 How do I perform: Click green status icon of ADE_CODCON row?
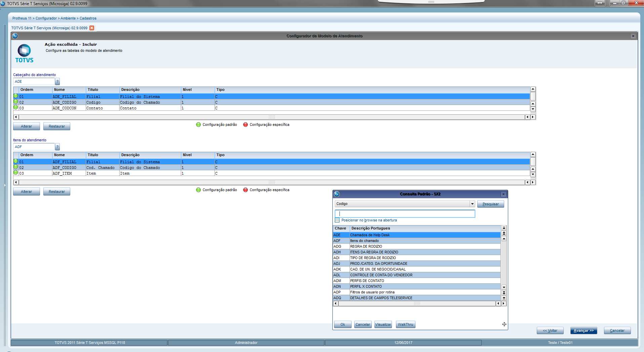point(16,107)
